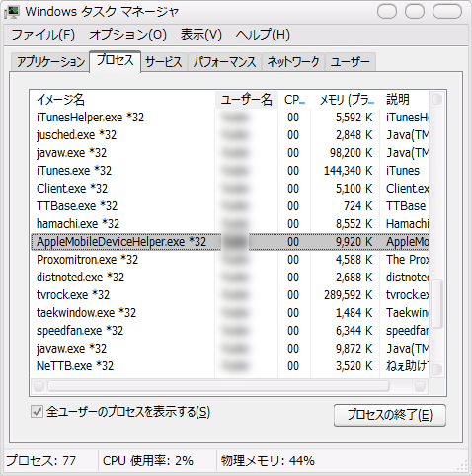
Task: Select the jusched.exe *32 process row
Action: point(229,135)
